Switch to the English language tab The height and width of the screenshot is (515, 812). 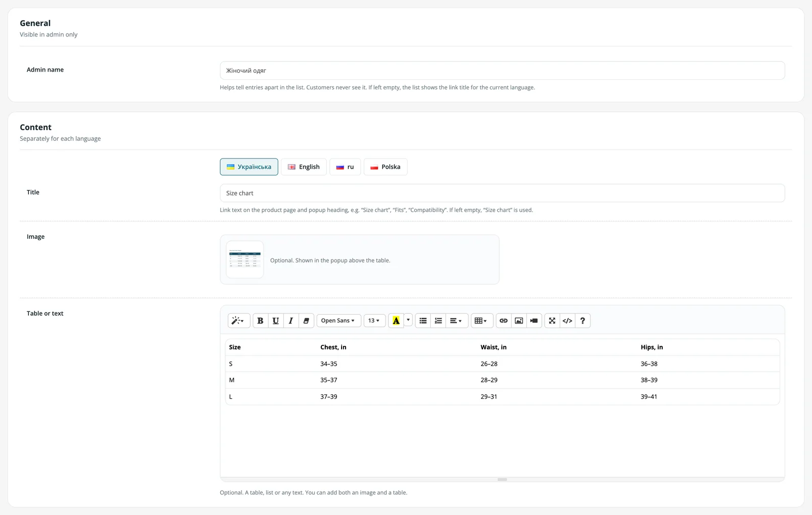[x=304, y=167]
